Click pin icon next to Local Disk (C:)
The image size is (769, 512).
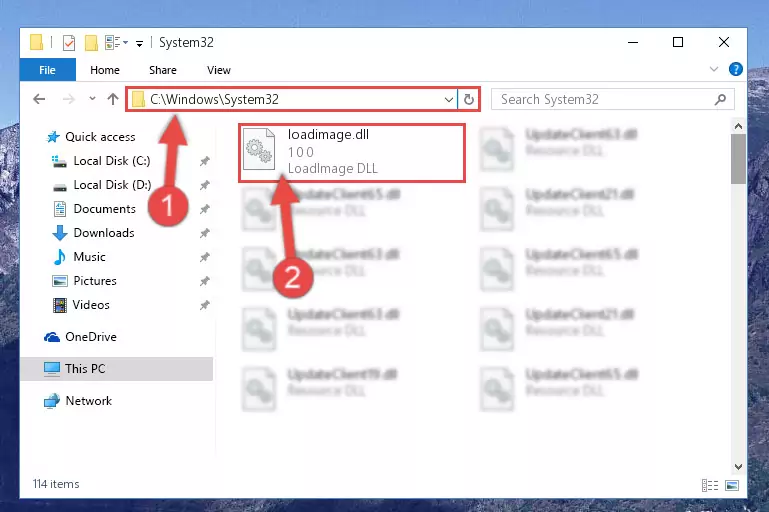[205, 161]
